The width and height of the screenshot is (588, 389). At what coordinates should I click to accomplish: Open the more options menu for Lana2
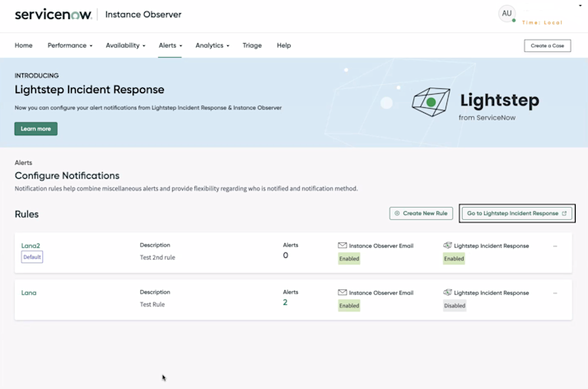(555, 246)
